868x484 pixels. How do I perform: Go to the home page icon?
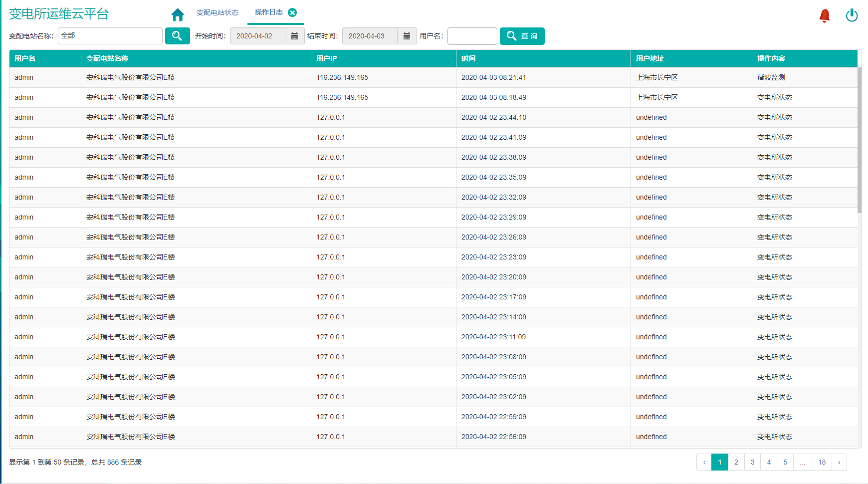click(x=178, y=15)
